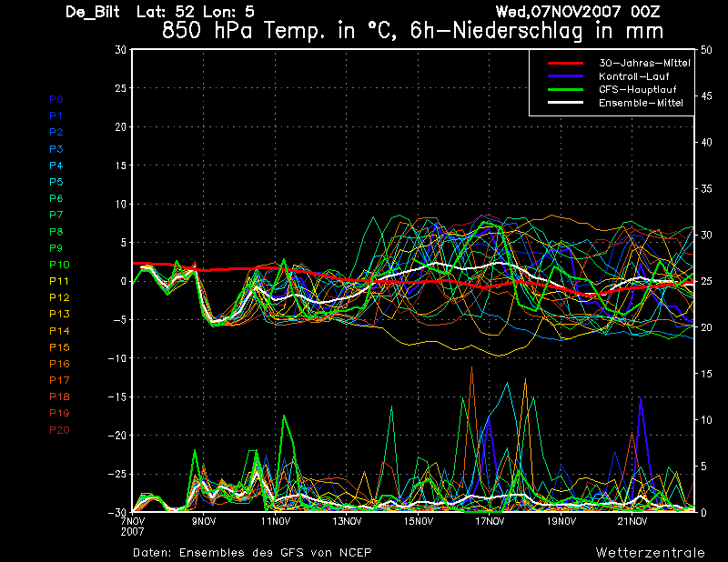Select the P5 ensemble label
728x562 pixels.
tap(56, 182)
